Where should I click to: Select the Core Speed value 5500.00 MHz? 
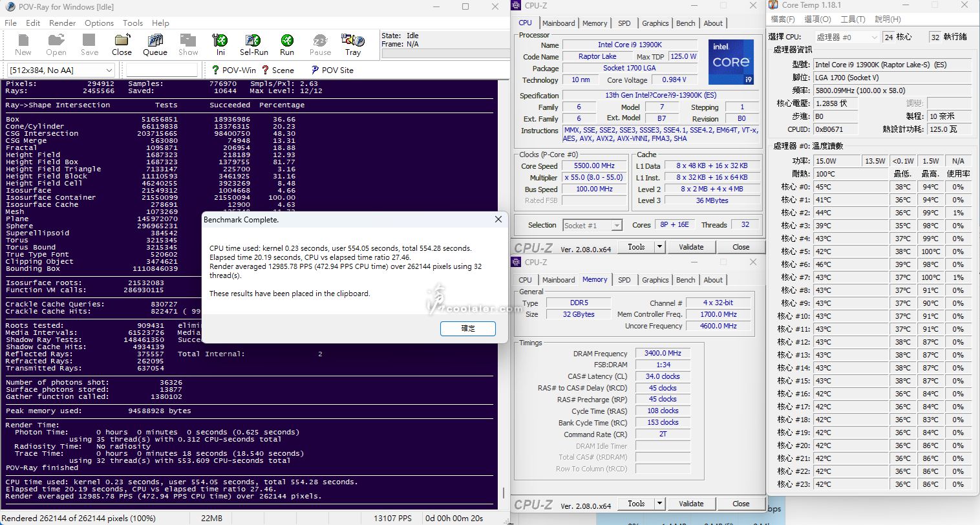coord(595,166)
